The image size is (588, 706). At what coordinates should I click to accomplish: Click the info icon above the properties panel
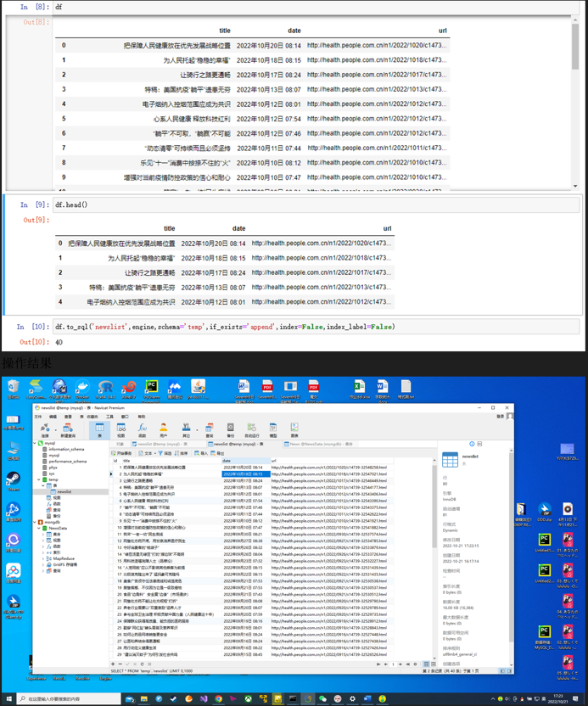pos(472,444)
